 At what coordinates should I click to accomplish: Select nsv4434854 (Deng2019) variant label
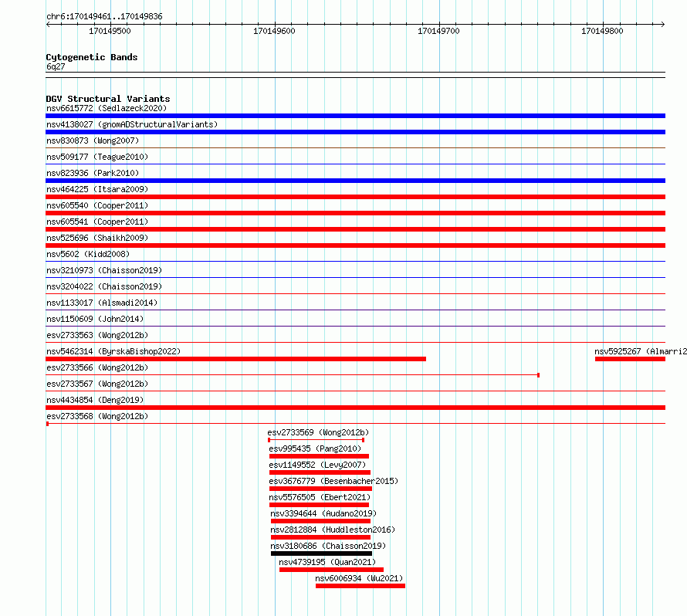[x=95, y=400]
